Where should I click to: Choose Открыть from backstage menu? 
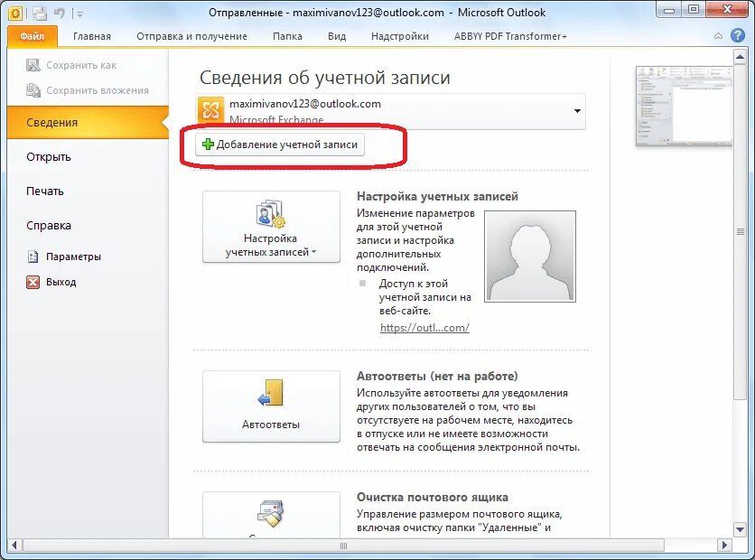point(49,157)
